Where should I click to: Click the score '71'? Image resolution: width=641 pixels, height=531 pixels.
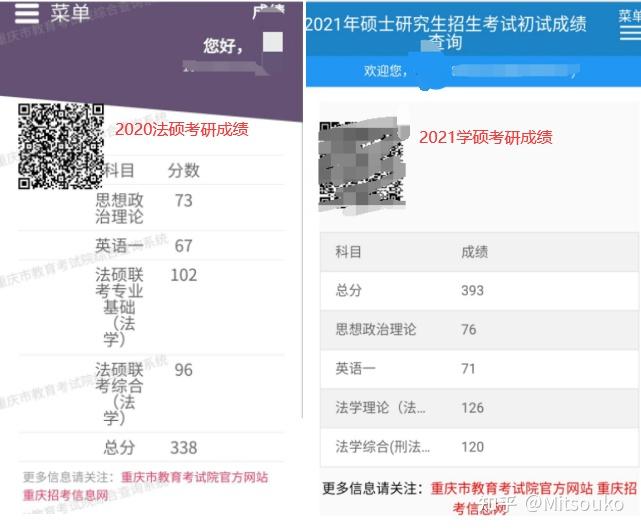[468, 369]
